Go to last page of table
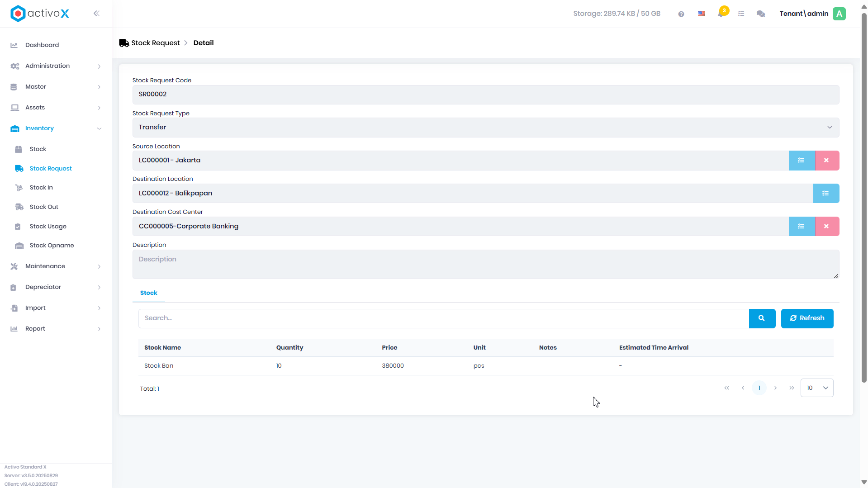Screen dimensions: 868x488 pyautogui.click(x=792, y=388)
